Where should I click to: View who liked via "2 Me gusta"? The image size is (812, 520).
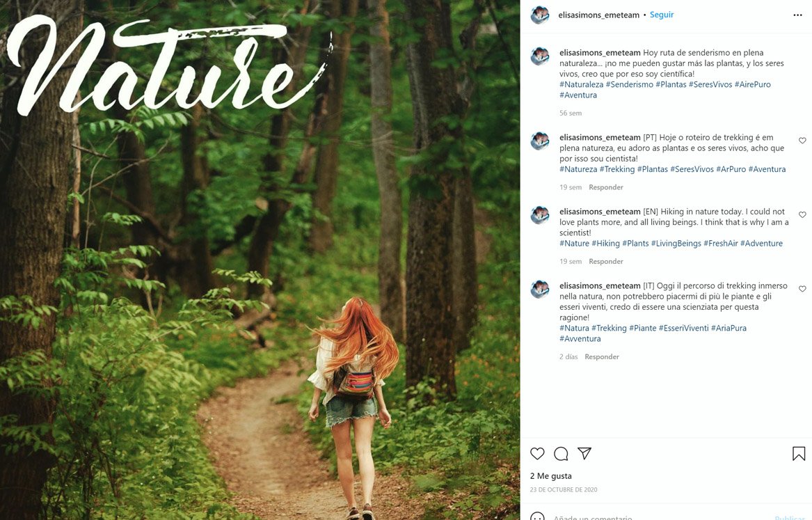(551, 476)
